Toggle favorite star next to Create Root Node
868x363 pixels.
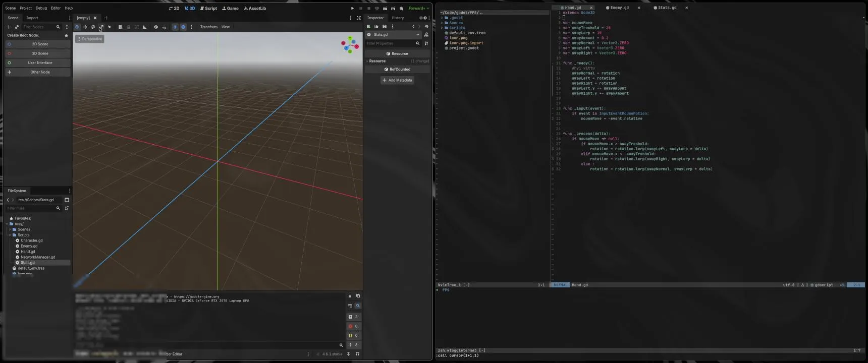(x=66, y=35)
